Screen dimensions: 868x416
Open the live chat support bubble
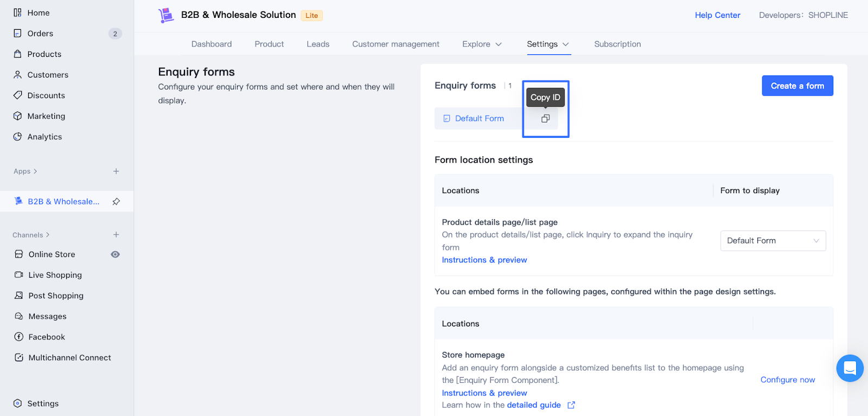point(850,368)
